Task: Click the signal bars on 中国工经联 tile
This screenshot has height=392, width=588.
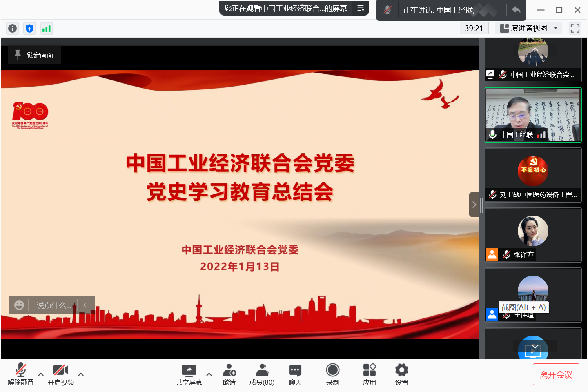Action: pyautogui.click(x=541, y=135)
